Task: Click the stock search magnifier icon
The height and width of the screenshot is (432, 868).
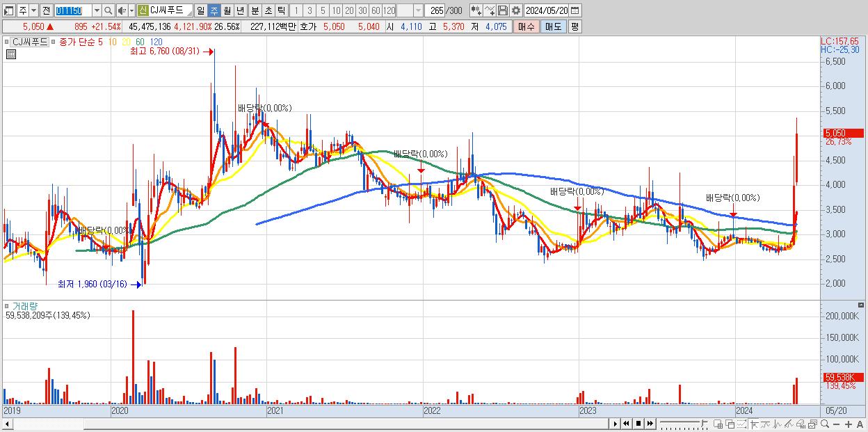Action: pos(108,10)
